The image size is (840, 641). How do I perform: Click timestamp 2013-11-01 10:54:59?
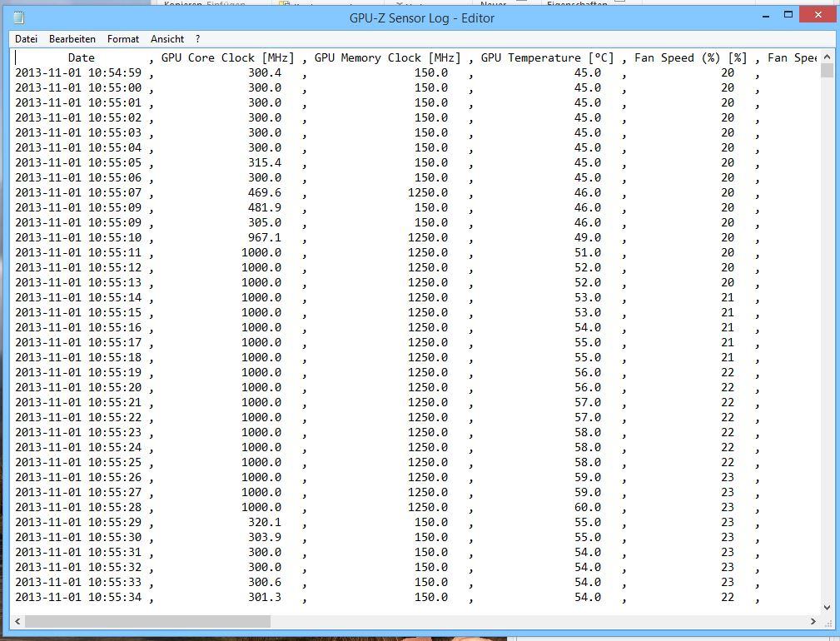78,72
